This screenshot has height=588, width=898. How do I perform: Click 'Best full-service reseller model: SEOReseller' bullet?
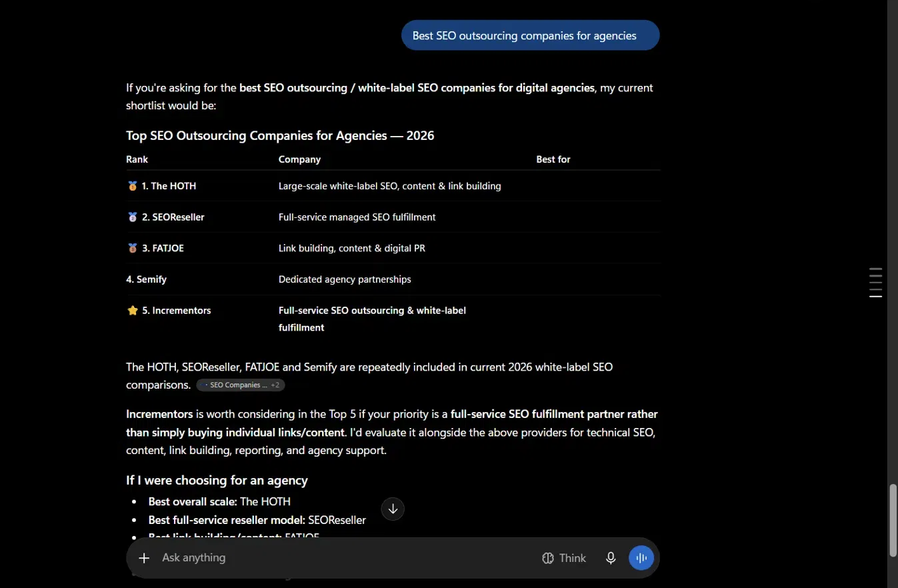click(x=257, y=519)
